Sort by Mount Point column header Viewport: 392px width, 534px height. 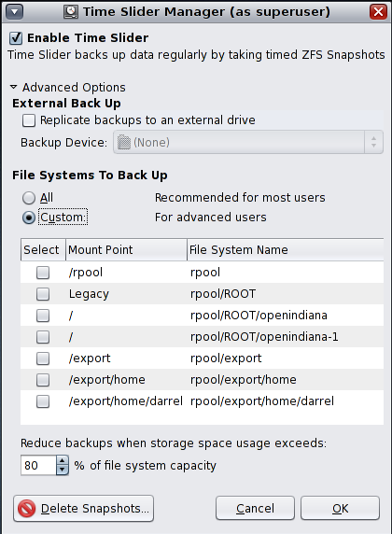coord(126,249)
